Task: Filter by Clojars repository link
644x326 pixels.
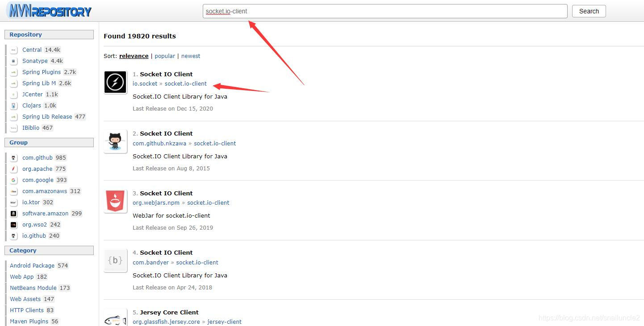Action: pyautogui.click(x=32, y=106)
